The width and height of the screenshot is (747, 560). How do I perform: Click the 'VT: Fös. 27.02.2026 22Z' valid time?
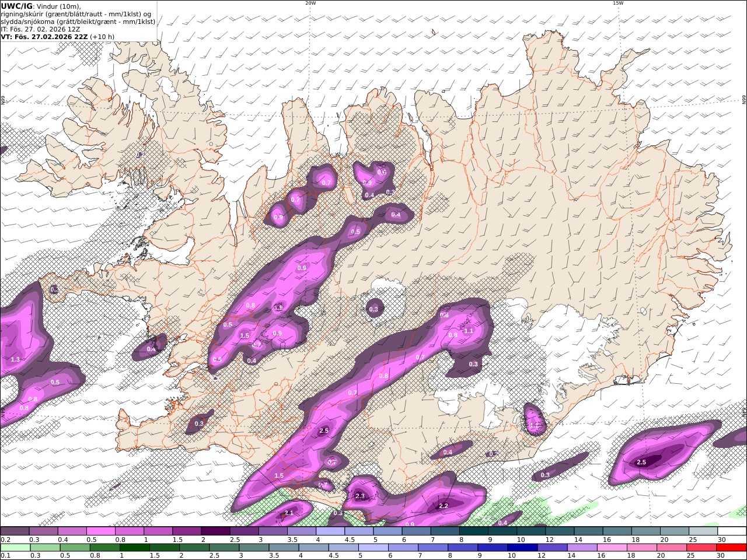[44, 37]
